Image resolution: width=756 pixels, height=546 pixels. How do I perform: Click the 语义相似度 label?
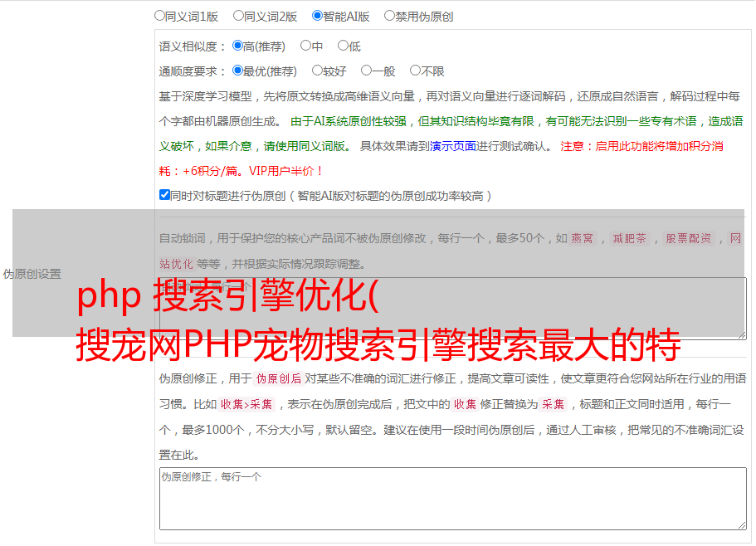coord(193,46)
